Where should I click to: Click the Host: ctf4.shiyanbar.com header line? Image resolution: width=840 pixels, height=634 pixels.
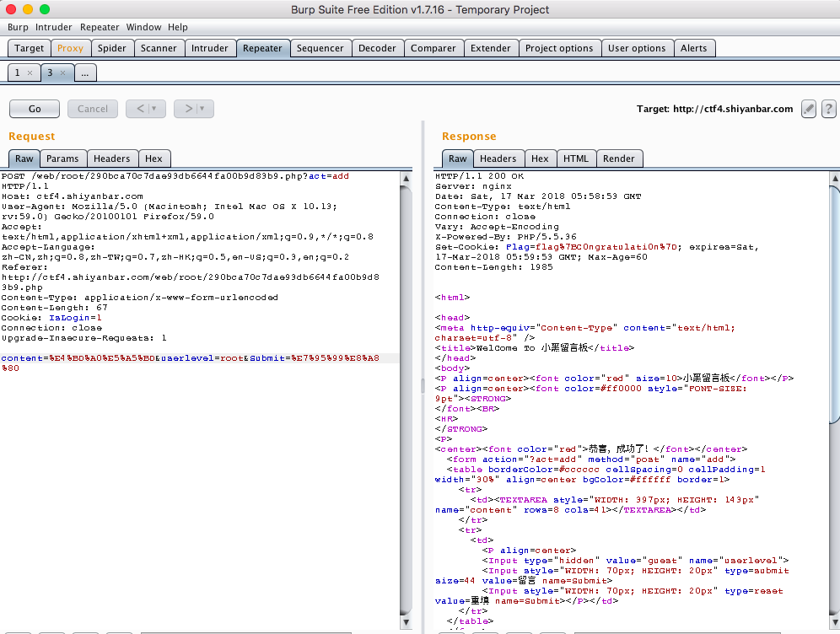tap(73, 196)
